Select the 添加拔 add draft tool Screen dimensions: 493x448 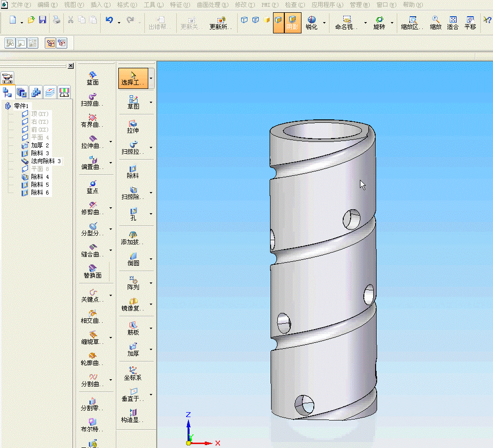pos(132,238)
